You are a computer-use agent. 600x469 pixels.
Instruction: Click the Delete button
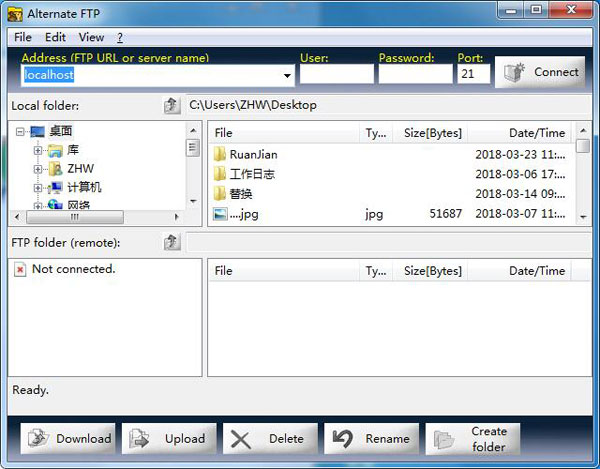(270, 438)
